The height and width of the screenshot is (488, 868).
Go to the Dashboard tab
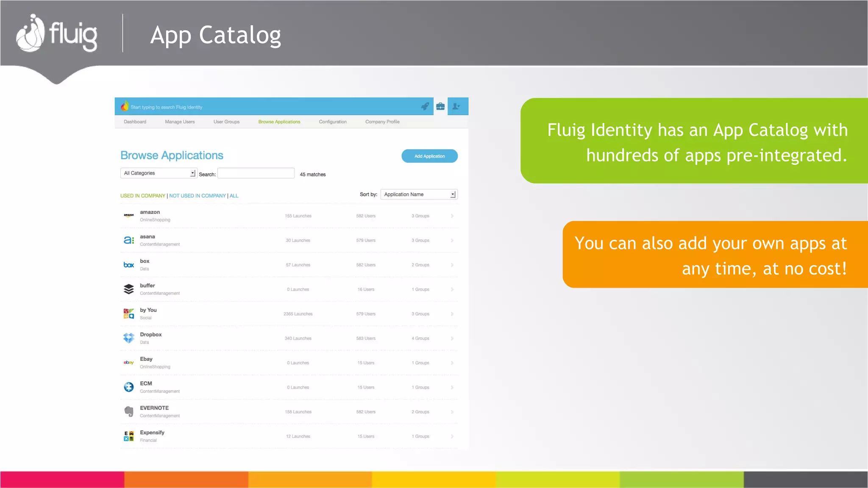[135, 122]
